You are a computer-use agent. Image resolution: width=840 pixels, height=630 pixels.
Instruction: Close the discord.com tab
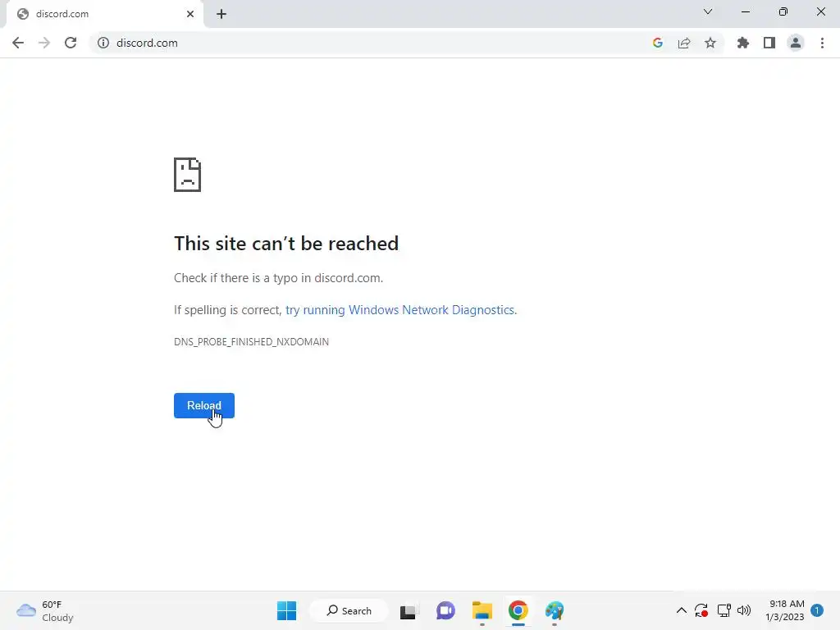pos(190,14)
